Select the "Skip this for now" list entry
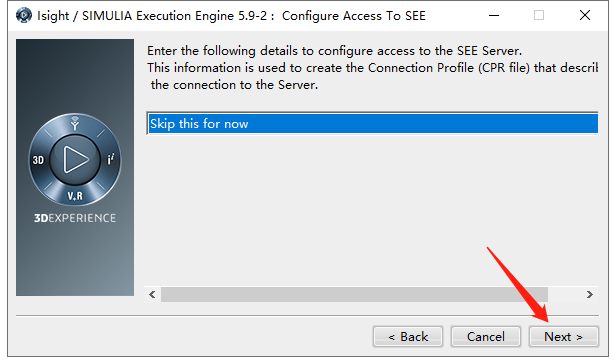This screenshot has width=616, height=364. pos(373,124)
